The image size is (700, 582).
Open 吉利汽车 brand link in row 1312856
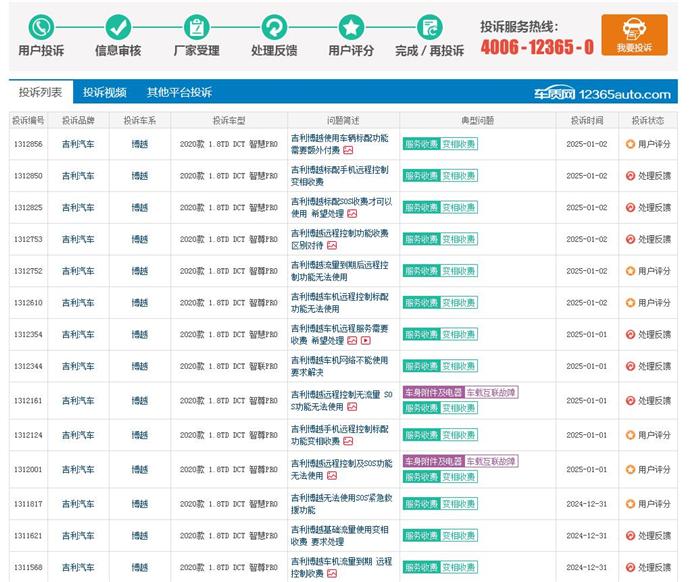point(78,144)
